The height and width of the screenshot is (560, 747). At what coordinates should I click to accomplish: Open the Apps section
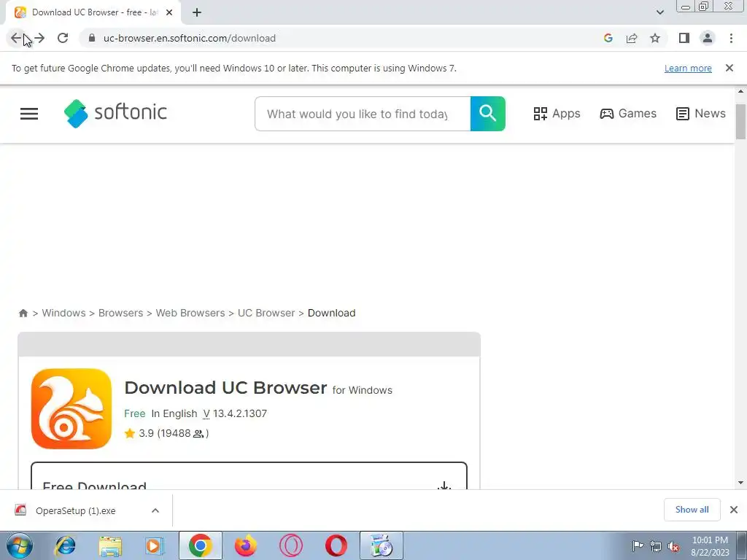557,113
